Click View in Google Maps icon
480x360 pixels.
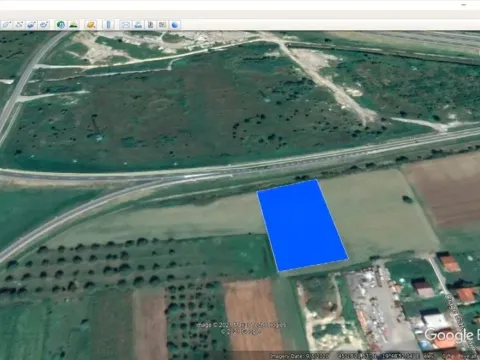coord(162,25)
